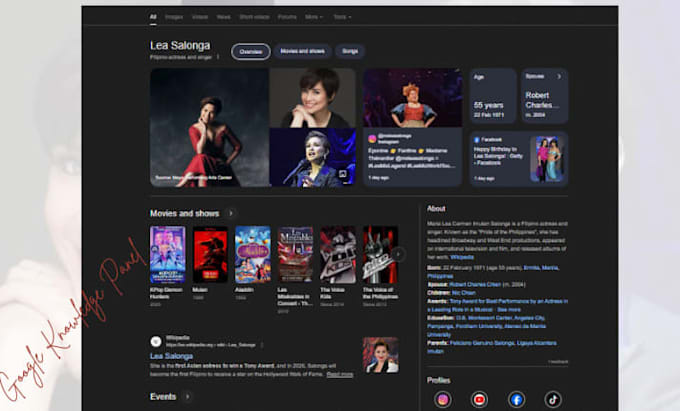The height and width of the screenshot is (411, 680).
Task: Select the Movies and shows chip
Action: pyautogui.click(x=302, y=51)
